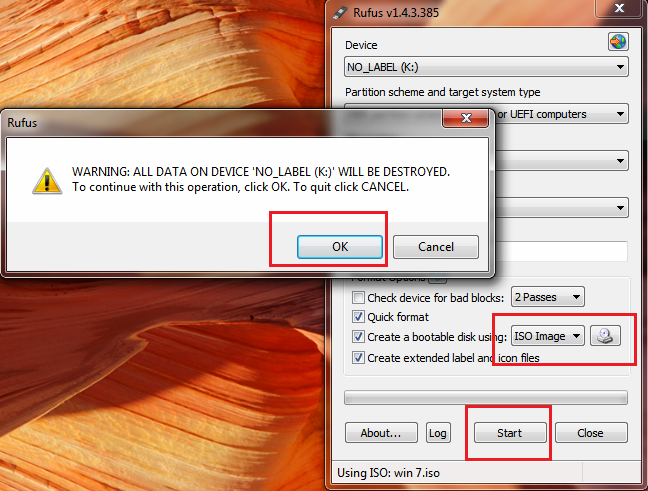Screen dimensions: 648x491
Task: Click the disc drive ISO browse icon
Action: click(x=605, y=336)
